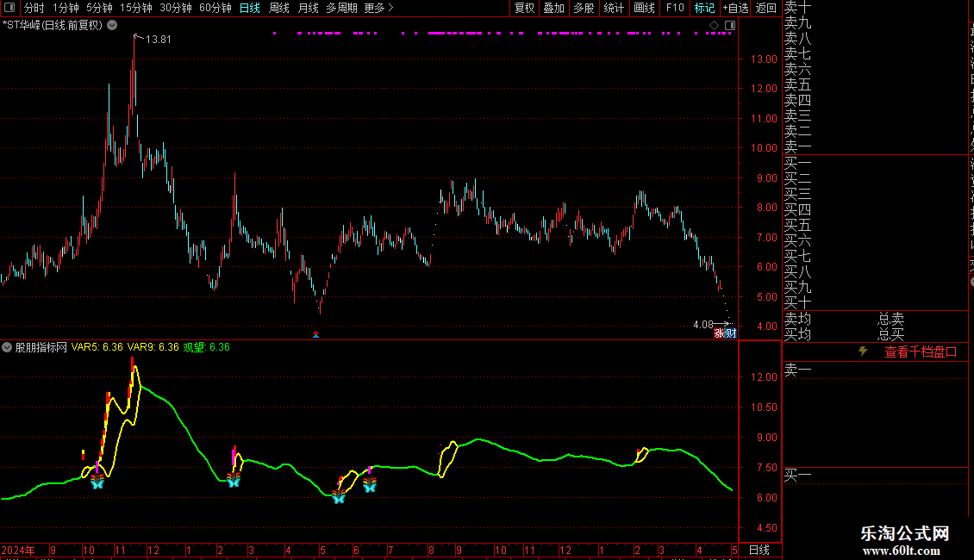Open 查看千档盘口 link

[x=921, y=352]
